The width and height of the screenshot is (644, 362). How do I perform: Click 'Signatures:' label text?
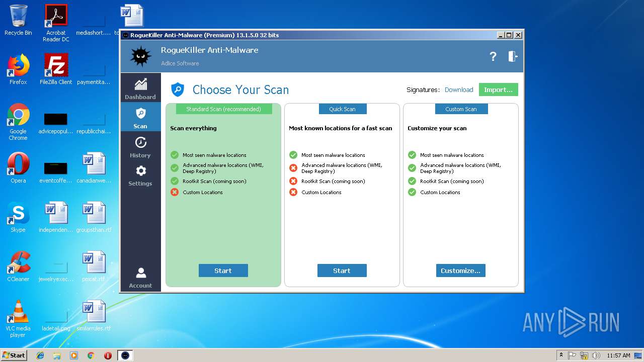click(423, 89)
